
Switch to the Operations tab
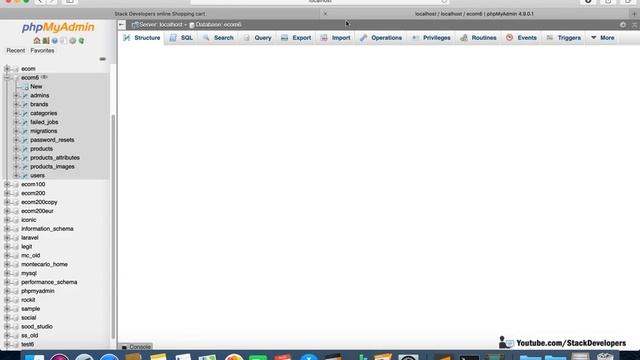pyautogui.click(x=381, y=38)
